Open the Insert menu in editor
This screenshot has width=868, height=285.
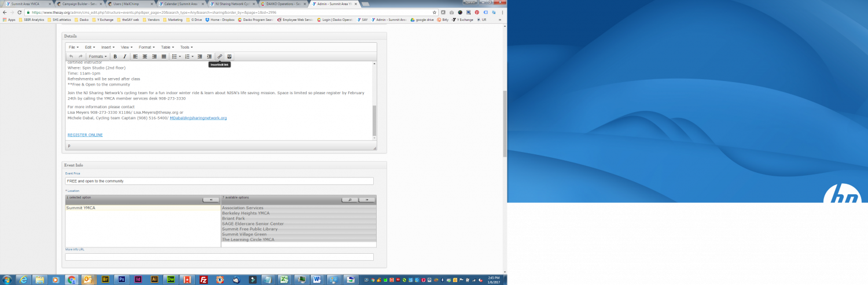[x=108, y=47]
